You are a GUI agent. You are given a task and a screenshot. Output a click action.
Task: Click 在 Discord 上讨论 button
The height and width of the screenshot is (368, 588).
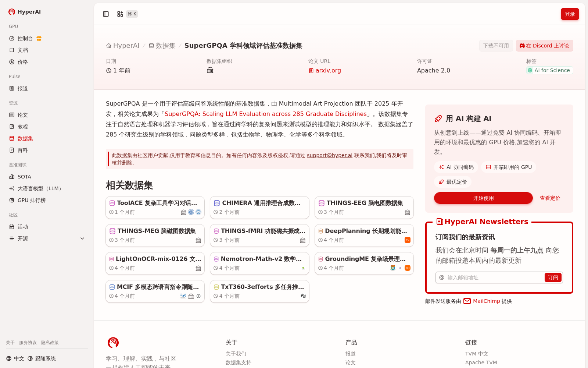(544, 46)
